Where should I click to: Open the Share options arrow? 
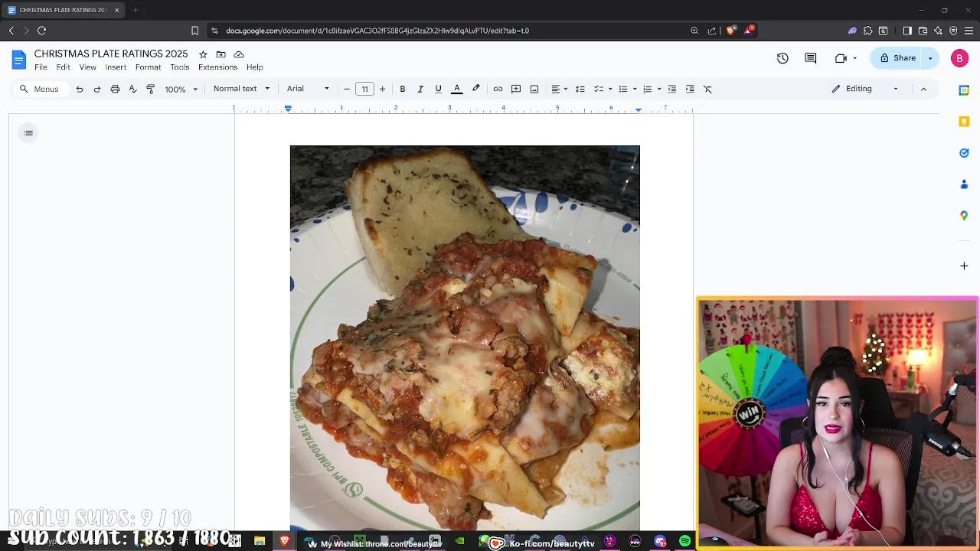[931, 58]
